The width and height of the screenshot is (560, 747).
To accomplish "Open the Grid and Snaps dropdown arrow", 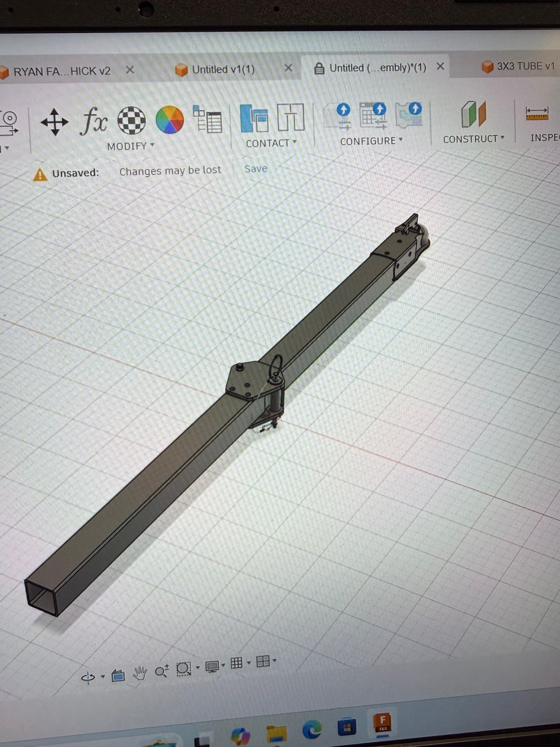I will click(248, 662).
